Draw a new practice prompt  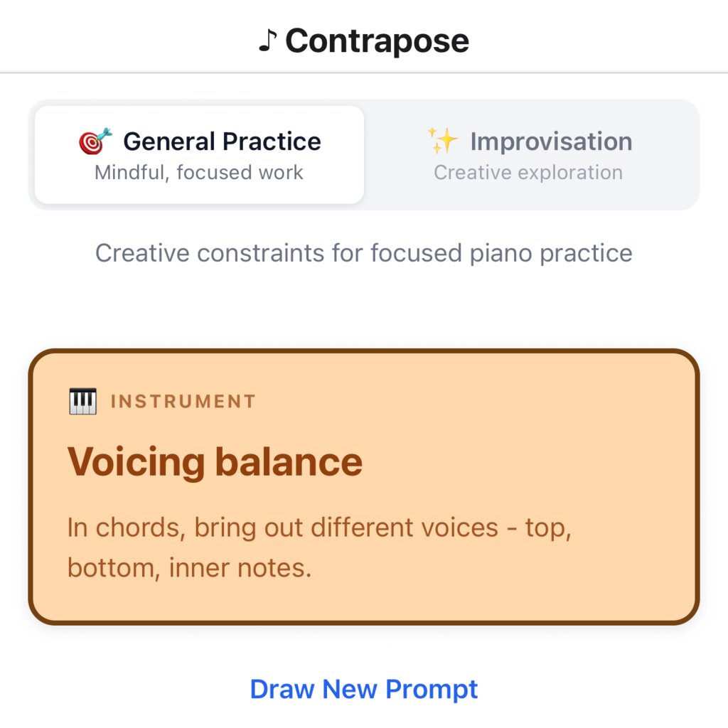(364, 689)
